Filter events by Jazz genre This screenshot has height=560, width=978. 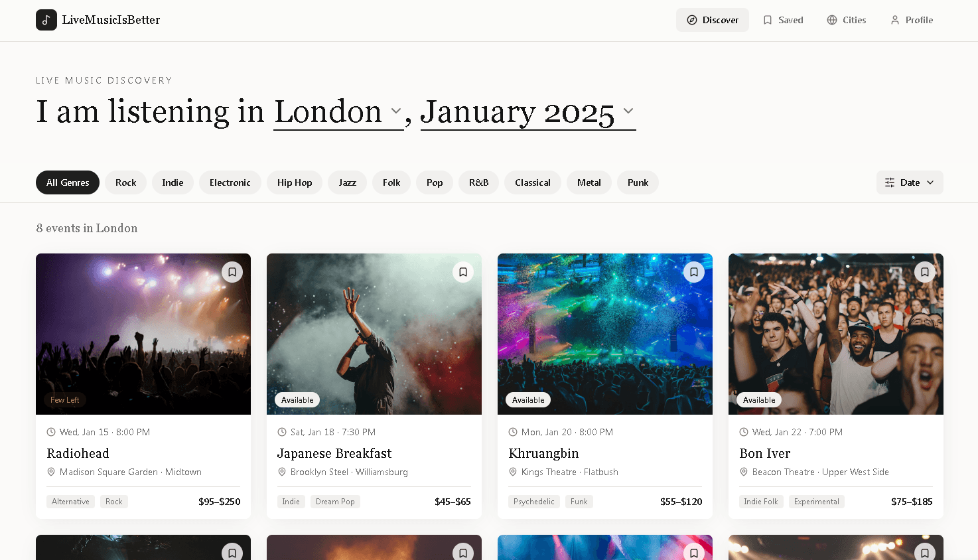point(348,182)
